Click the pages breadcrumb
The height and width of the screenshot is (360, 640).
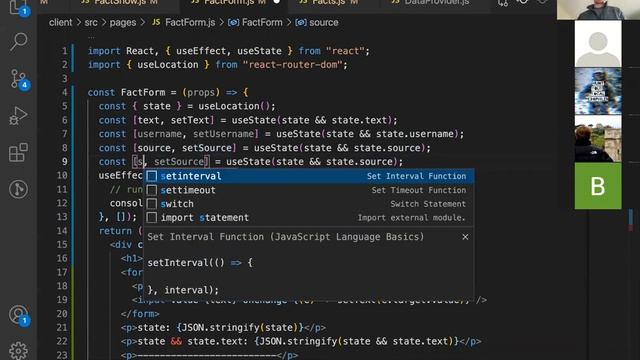(122, 22)
